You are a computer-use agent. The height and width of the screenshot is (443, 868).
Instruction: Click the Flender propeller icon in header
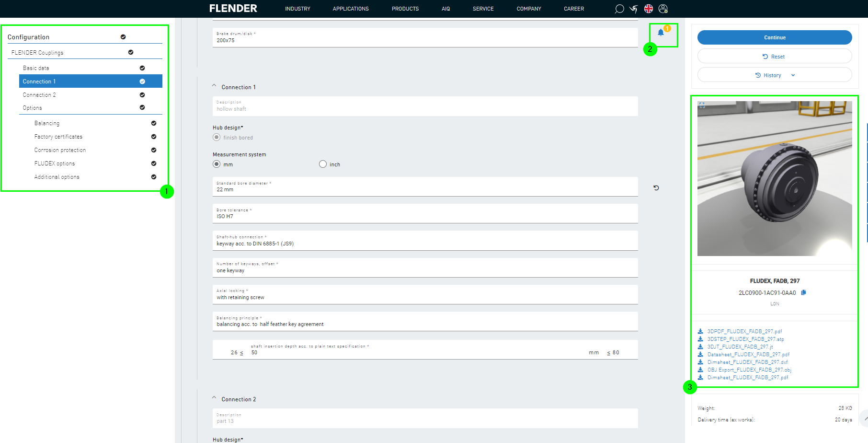tap(634, 9)
